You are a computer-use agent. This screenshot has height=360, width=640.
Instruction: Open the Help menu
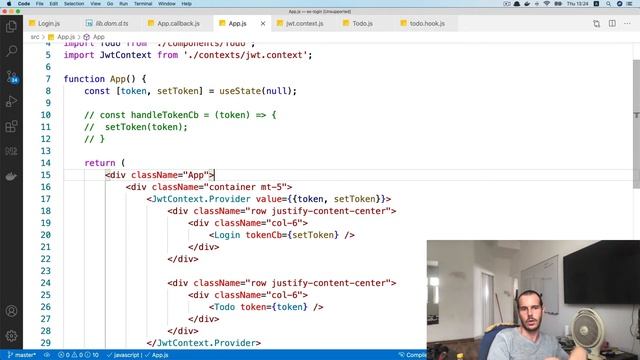(187, 4)
